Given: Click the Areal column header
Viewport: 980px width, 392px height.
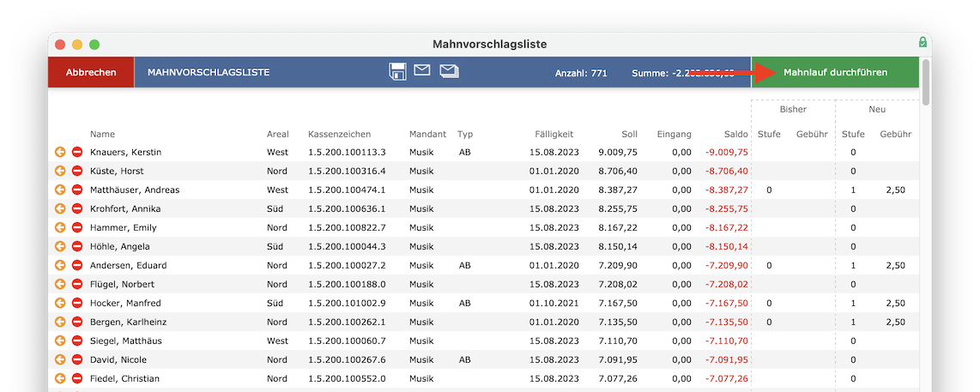Looking at the screenshot, I should click(x=277, y=134).
